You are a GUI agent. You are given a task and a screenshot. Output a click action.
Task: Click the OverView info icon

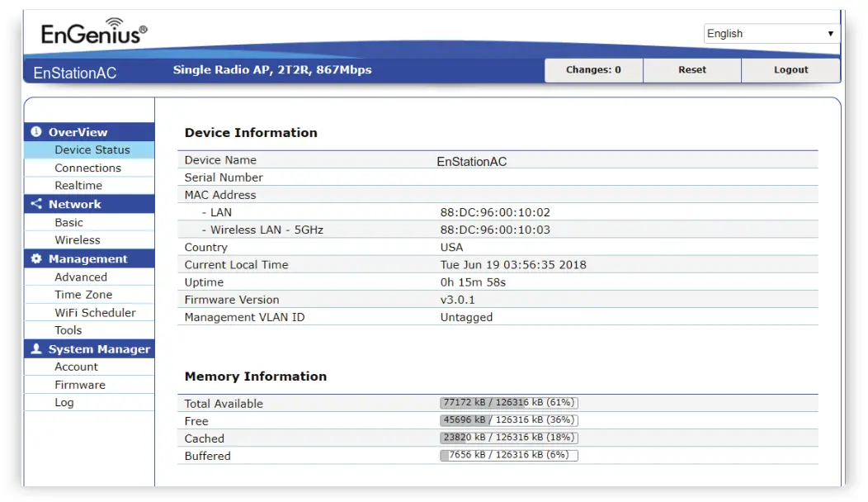click(x=35, y=132)
